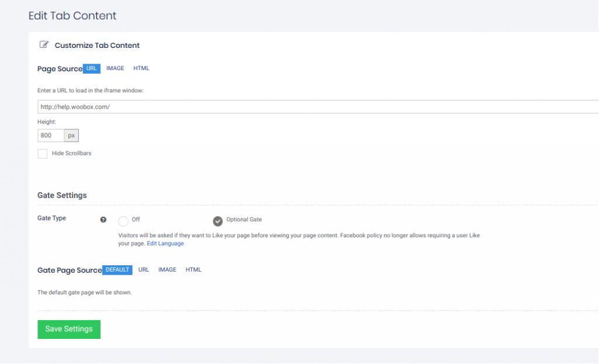Click the Gate Settings section heading

tap(62, 195)
